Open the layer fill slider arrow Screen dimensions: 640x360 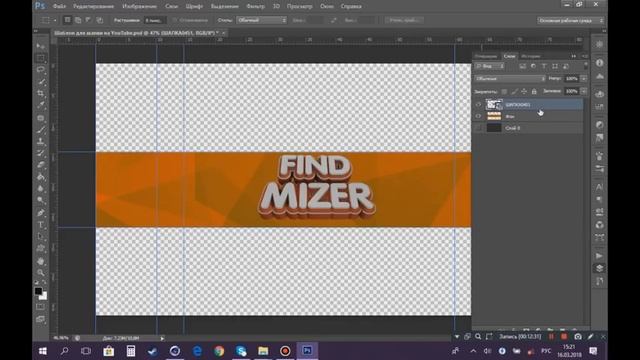tap(584, 91)
